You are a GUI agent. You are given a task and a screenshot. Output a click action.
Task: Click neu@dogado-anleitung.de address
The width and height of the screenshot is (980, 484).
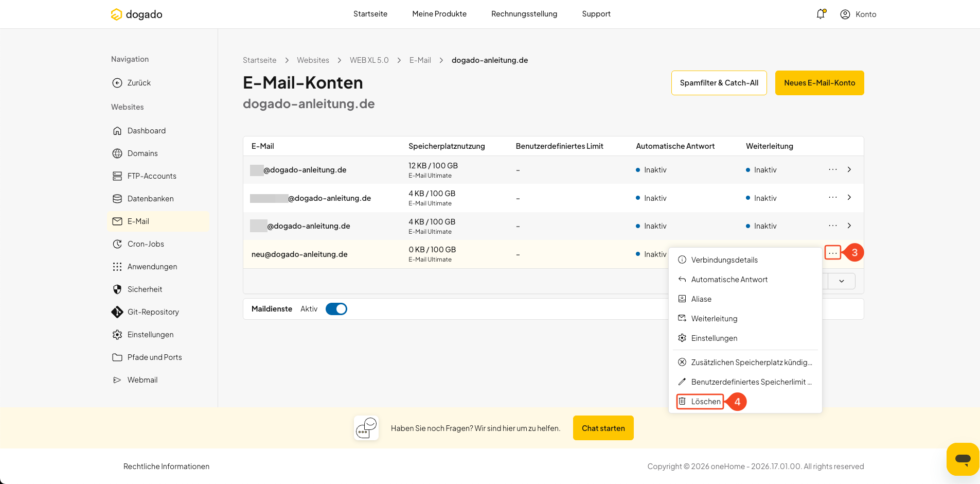pos(299,254)
